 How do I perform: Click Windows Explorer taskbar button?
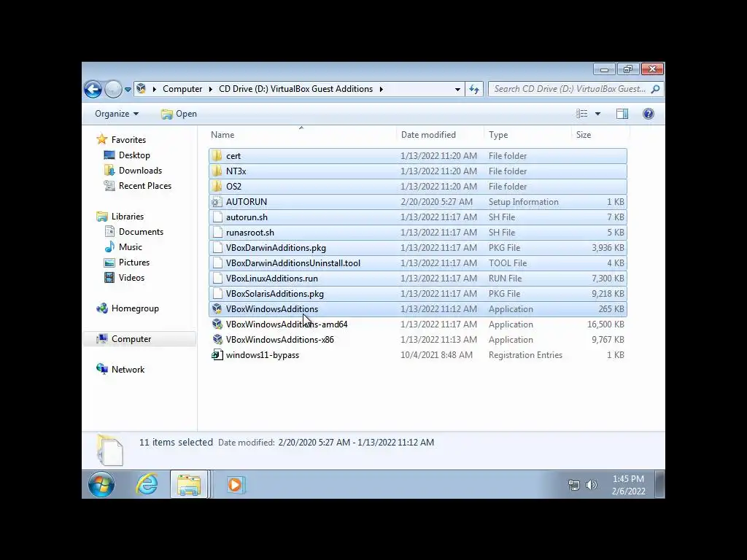(x=189, y=485)
